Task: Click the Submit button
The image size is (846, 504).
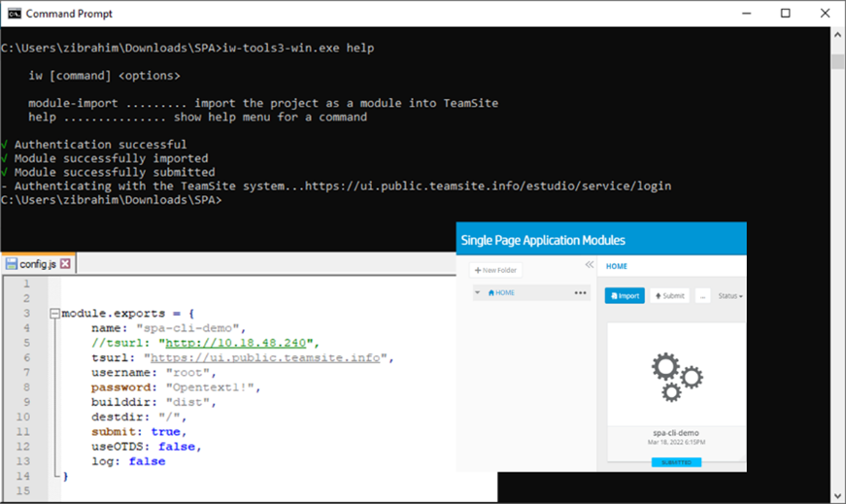Action: [669, 295]
